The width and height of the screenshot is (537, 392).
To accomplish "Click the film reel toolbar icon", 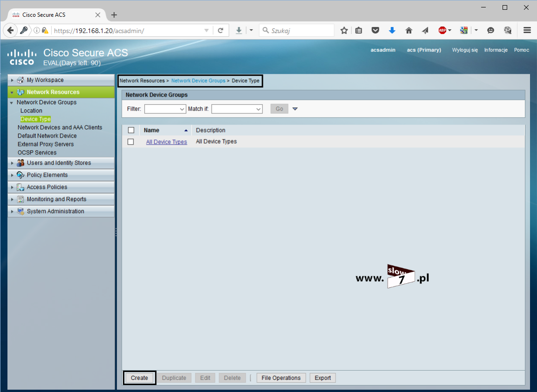I will tap(508, 31).
